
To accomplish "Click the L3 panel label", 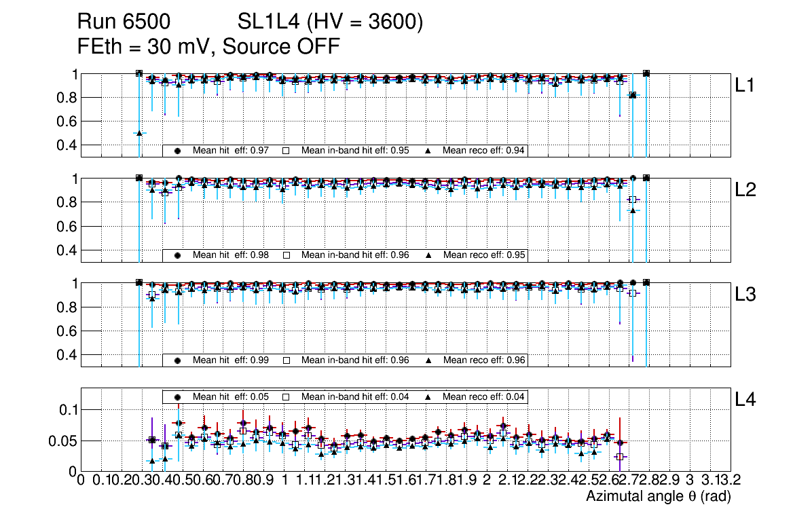I will [x=745, y=295].
